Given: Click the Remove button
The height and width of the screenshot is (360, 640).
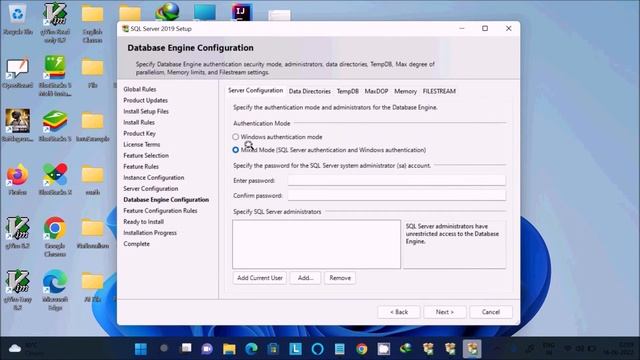Looking at the screenshot, I should click(340, 278).
